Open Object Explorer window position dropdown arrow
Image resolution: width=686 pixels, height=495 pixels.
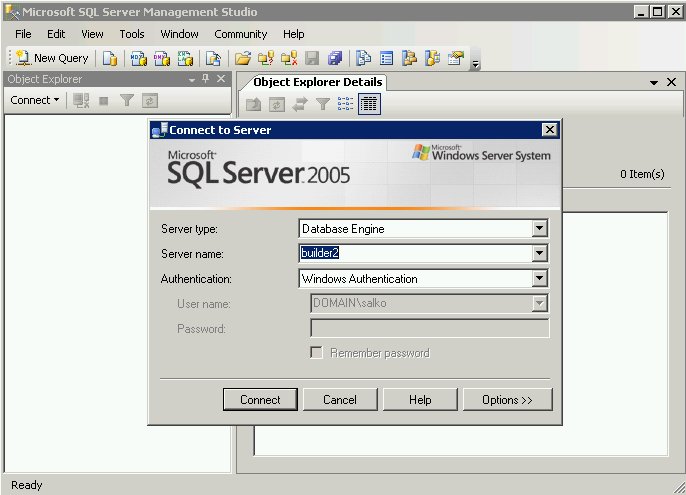click(x=192, y=80)
